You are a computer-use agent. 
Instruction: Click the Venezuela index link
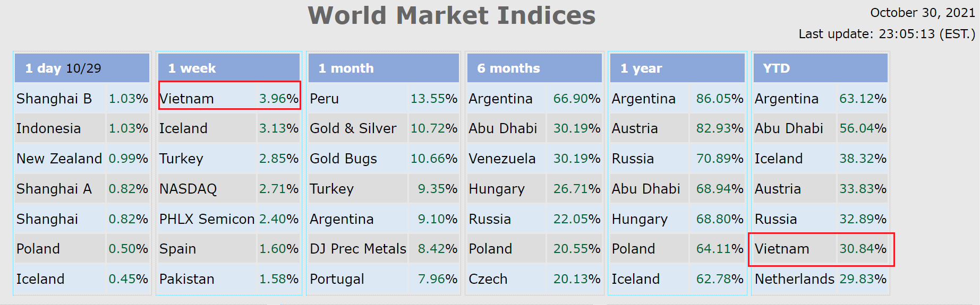[502, 159]
